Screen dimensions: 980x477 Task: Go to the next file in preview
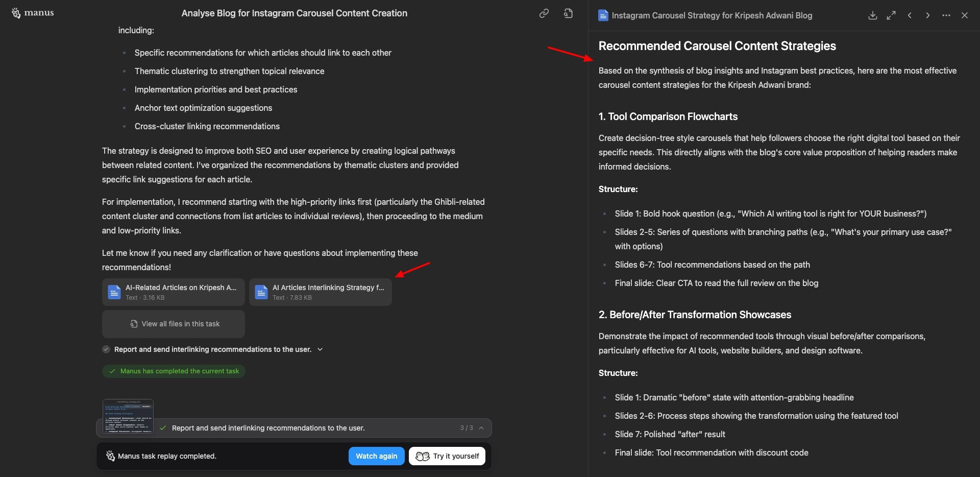[x=928, y=15]
